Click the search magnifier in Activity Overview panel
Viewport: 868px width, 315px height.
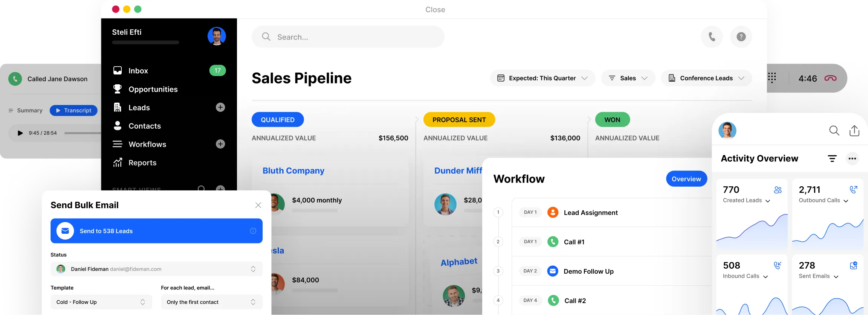tap(834, 131)
